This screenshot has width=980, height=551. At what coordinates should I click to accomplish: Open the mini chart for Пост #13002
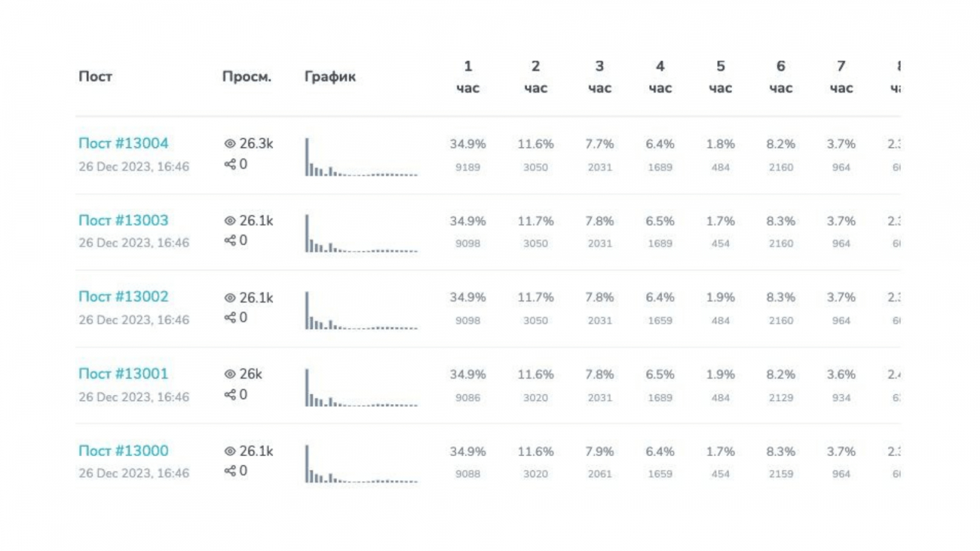[x=361, y=310]
